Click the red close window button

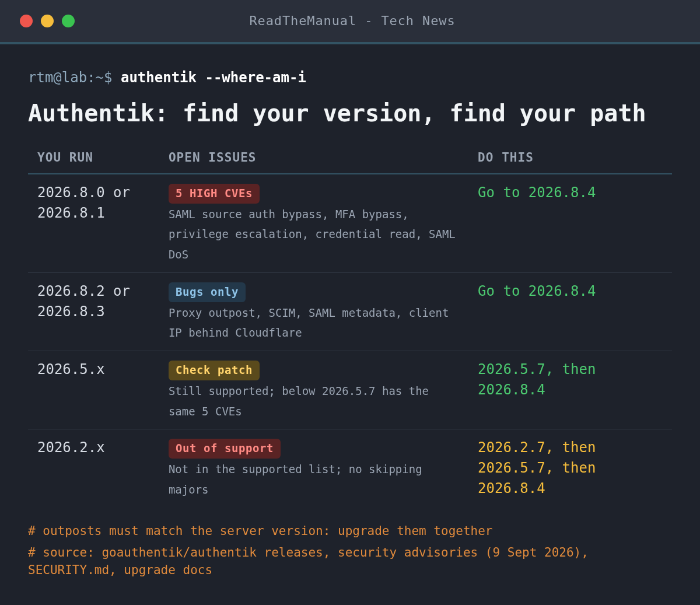[x=26, y=21]
